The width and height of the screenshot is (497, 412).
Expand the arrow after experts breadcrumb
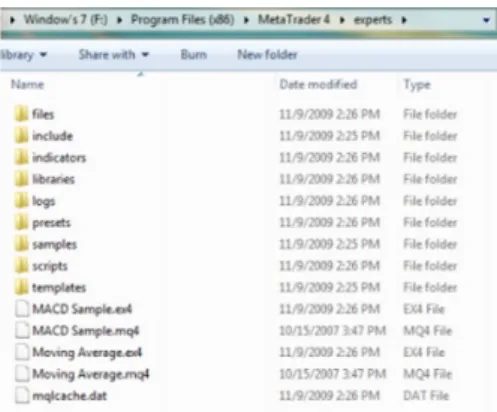coord(404,20)
